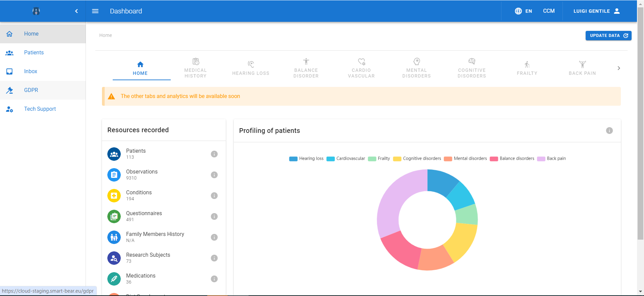The height and width of the screenshot is (296, 644).
Task: Open the Luigi Gentile user menu
Action: 597,11
